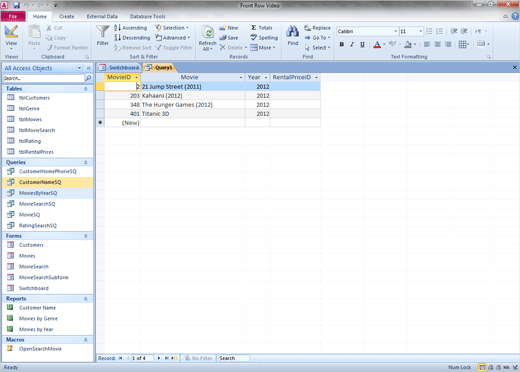Select cell Kahaani (2012)
This screenshot has width=520, height=372.
pyautogui.click(x=193, y=96)
